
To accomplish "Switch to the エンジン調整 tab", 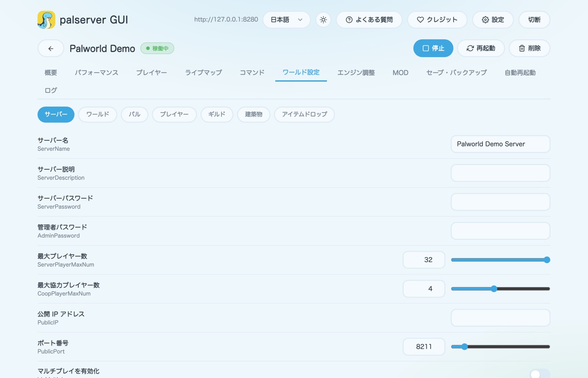I will (x=356, y=72).
